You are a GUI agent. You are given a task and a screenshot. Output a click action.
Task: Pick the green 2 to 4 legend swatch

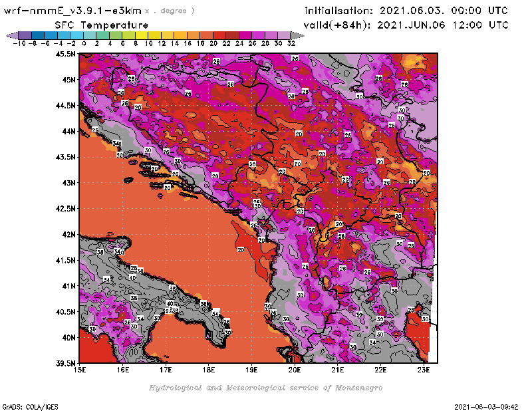(x=102, y=35)
